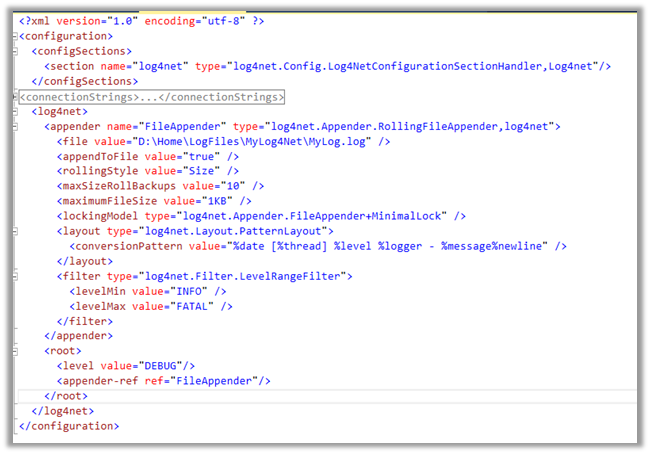
Task: Collapse the FileAppender appender block
Action: tap(13, 127)
